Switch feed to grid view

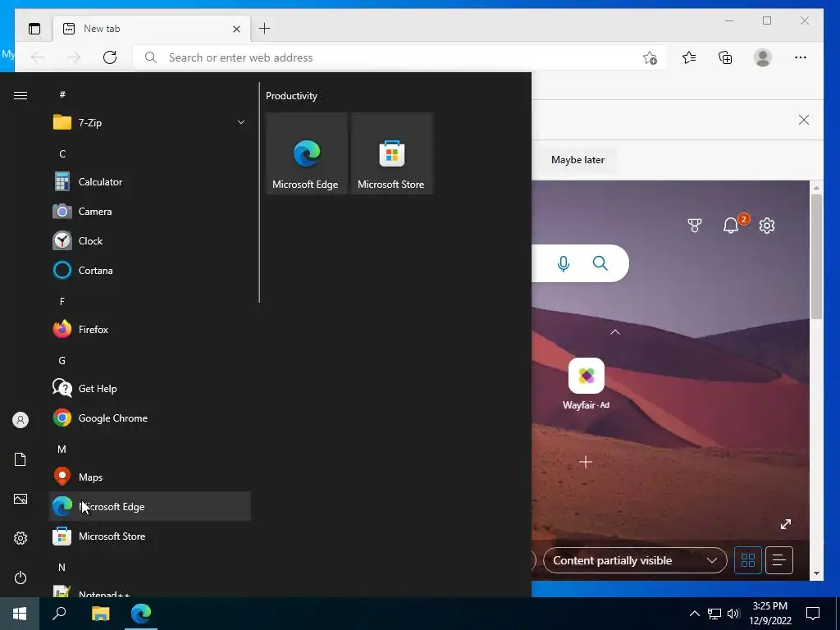tap(748, 560)
